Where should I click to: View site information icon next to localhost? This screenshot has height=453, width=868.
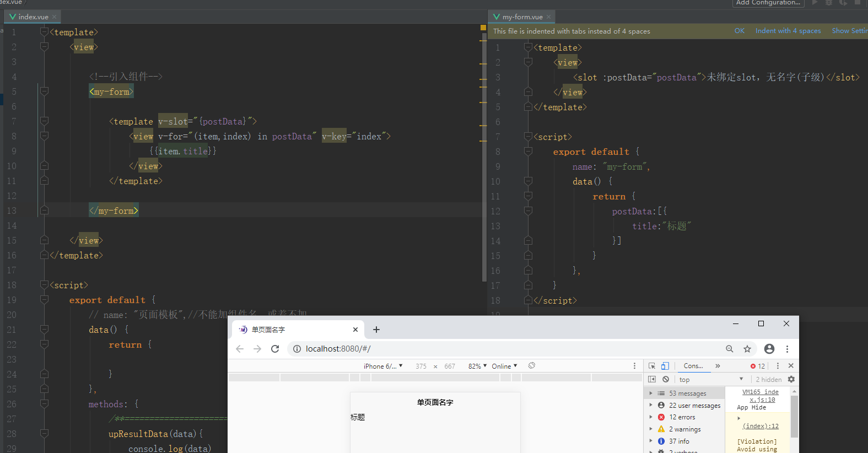click(297, 349)
